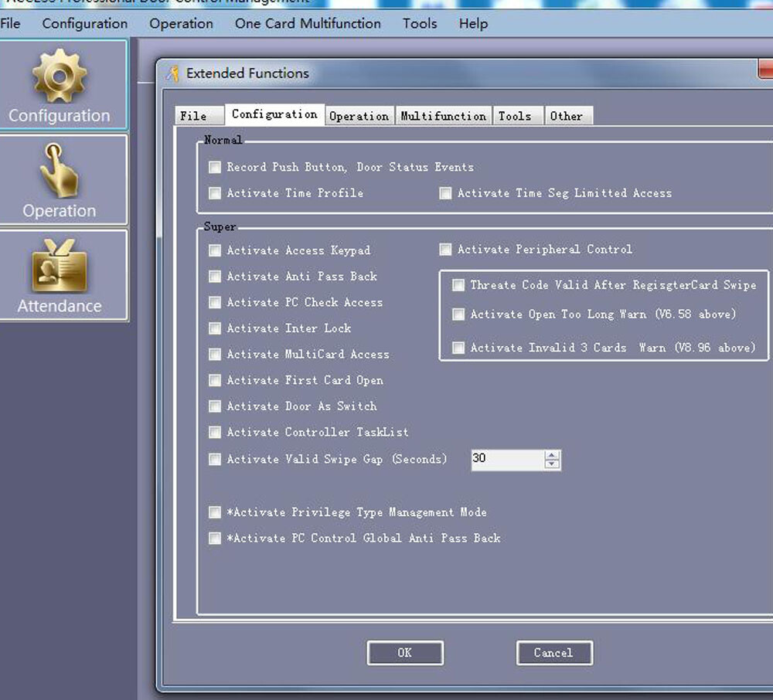Click the swipe gap seconds input field
This screenshot has height=700, width=773.
pos(506,460)
